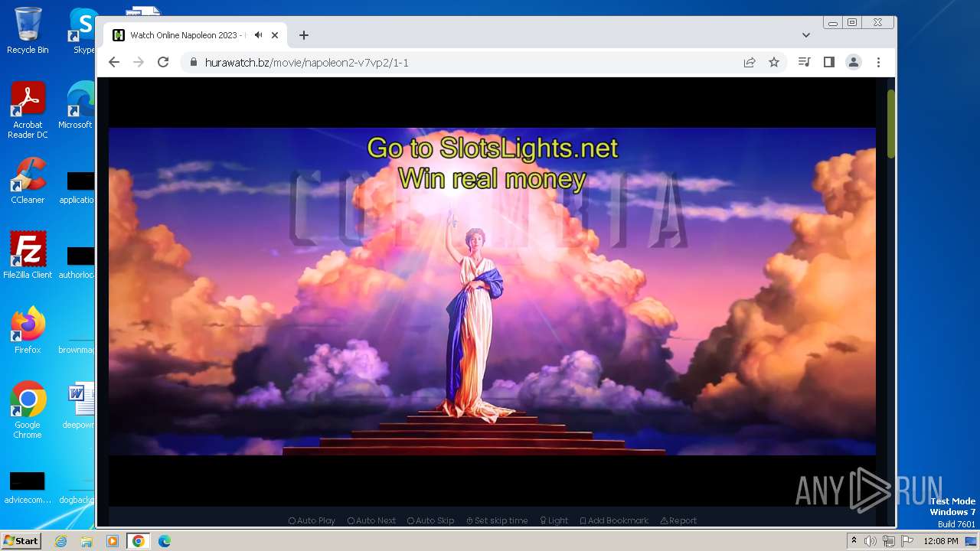Open Chrome three-dot menu
The width and height of the screenshot is (980, 551).
pyautogui.click(x=878, y=63)
